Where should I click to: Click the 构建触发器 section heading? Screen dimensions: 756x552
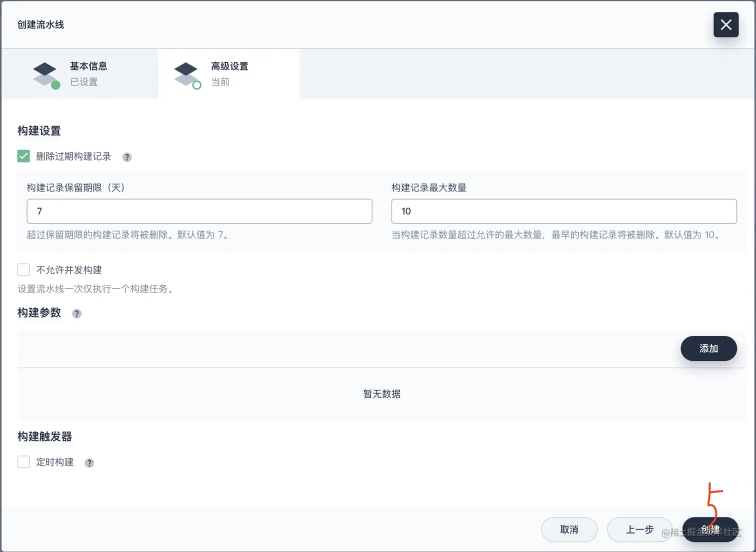pos(44,436)
